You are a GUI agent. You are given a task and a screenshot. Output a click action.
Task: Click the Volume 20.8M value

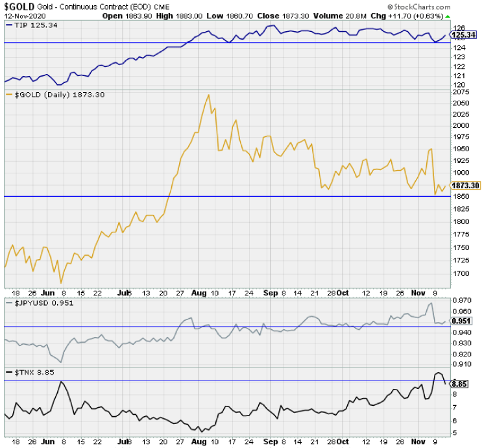pyautogui.click(x=340, y=16)
